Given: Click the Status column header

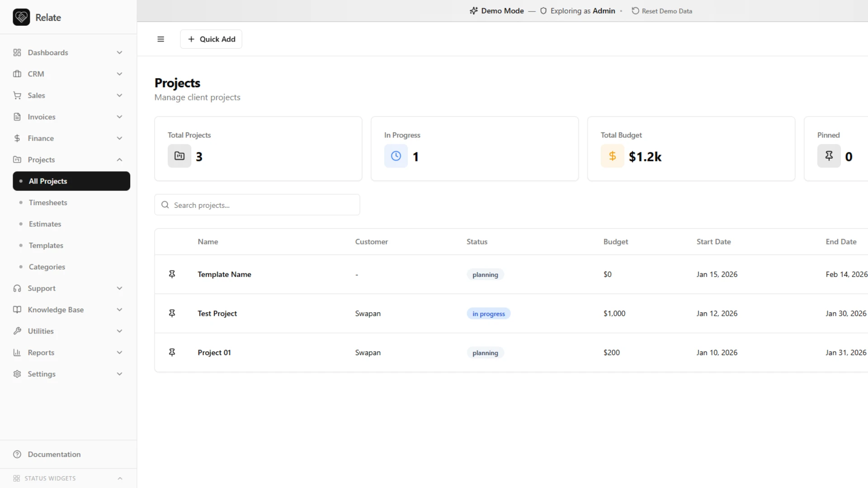Looking at the screenshot, I should click(x=477, y=242).
